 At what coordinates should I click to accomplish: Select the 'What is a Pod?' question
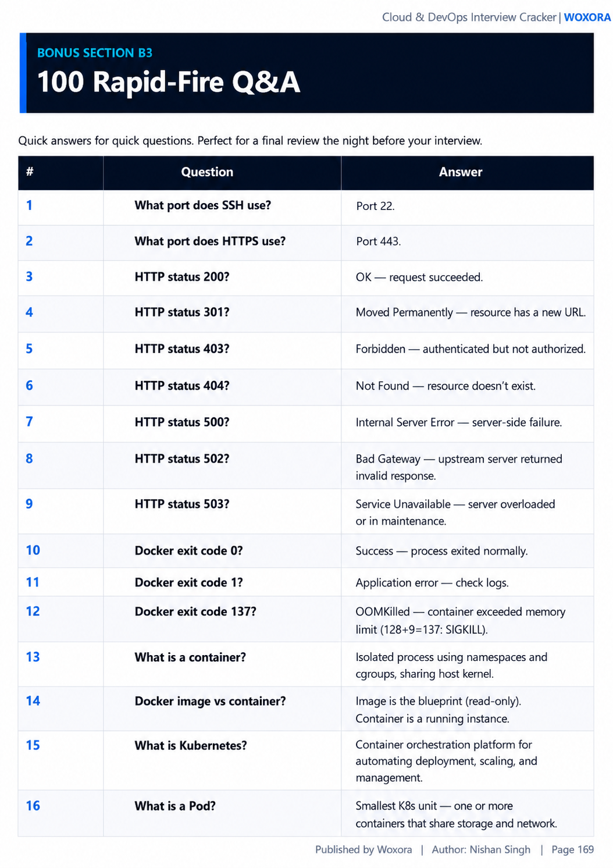[x=175, y=806]
